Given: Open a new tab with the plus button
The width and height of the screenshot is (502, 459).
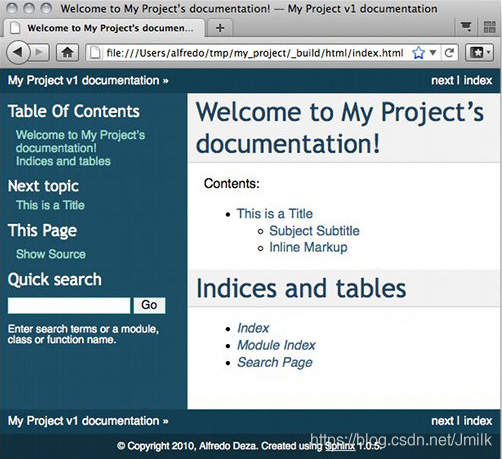Looking at the screenshot, I should 220,28.
